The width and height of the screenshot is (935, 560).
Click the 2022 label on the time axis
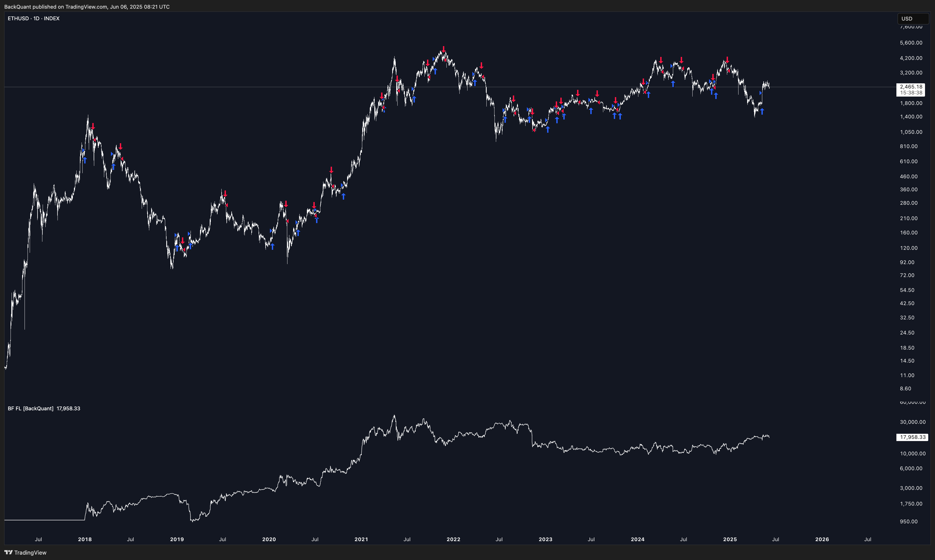coord(453,539)
